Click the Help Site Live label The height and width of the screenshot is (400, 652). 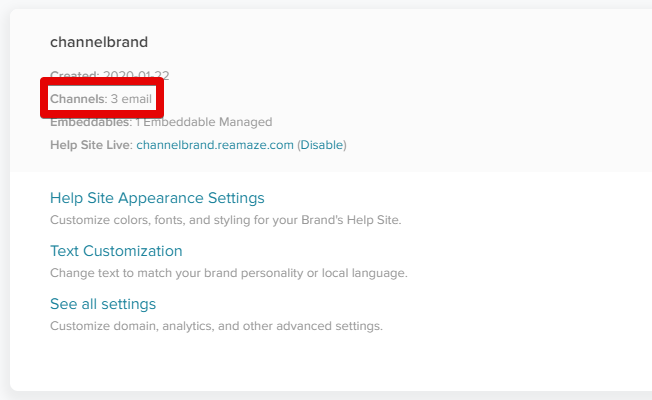coord(91,145)
